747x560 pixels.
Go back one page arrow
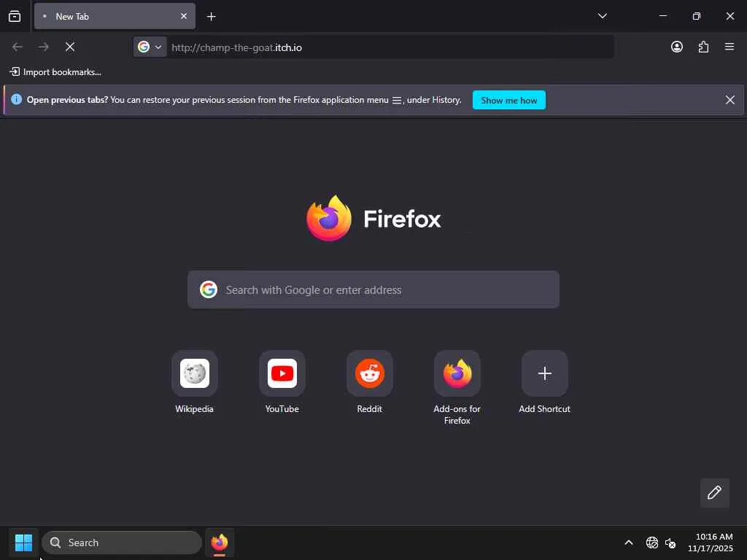pos(18,47)
